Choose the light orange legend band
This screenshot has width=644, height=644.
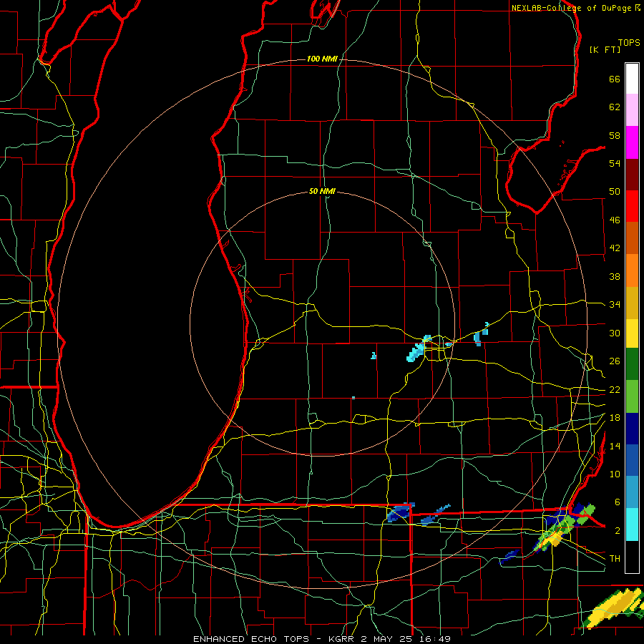pos(632,270)
